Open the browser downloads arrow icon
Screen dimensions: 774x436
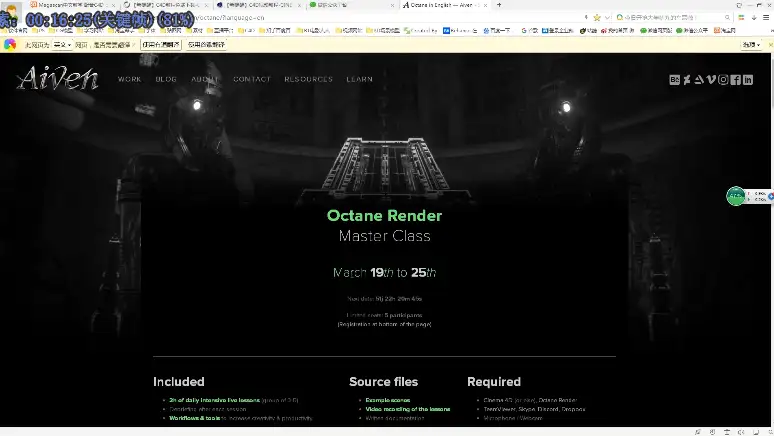coord(754,17)
